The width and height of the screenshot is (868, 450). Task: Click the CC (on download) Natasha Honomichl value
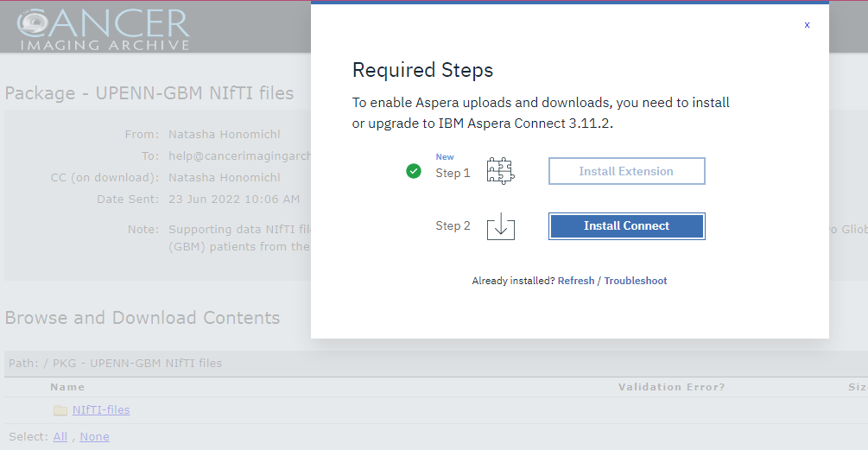(x=225, y=178)
